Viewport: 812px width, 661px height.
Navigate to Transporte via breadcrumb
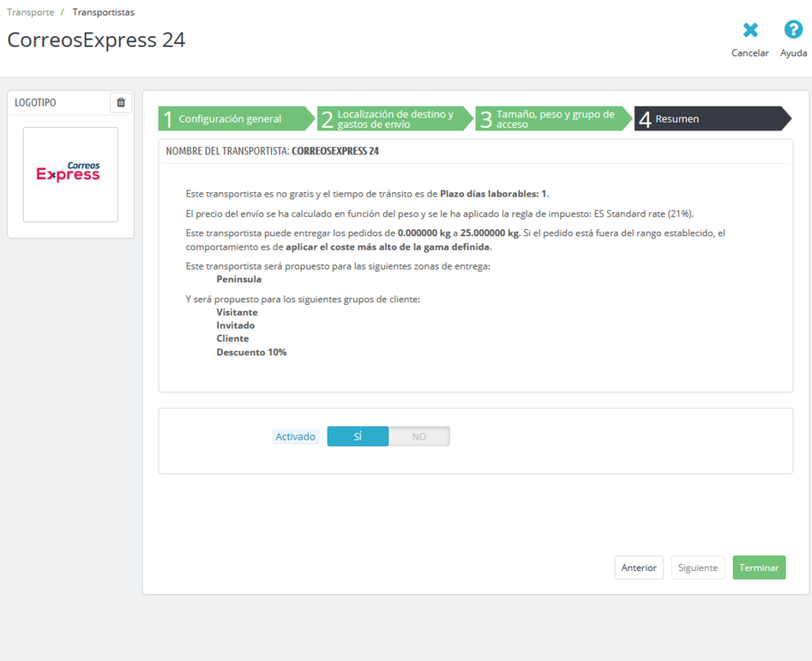point(30,11)
